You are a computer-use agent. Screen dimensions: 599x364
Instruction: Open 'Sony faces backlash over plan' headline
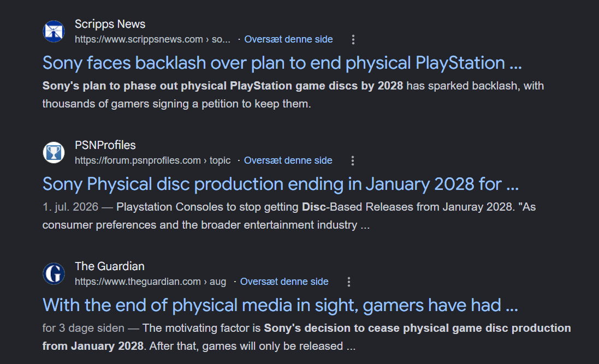point(282,63)
